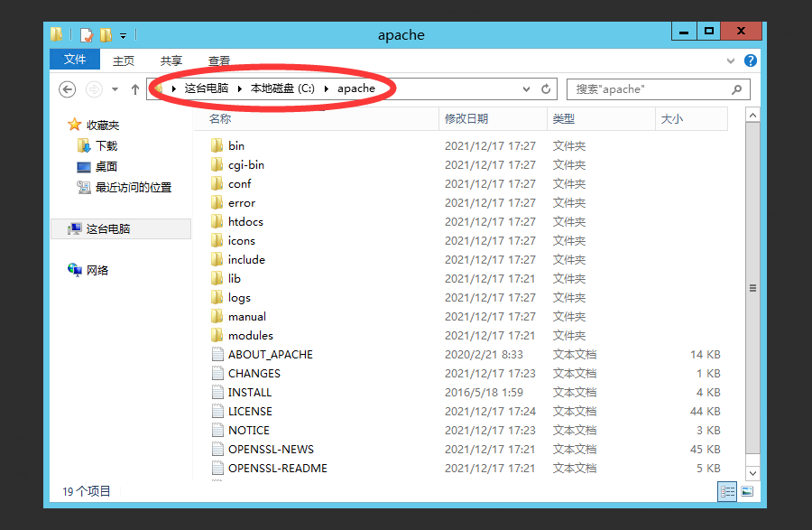Select the logs folder icon
The width and height of the screenshot is (812, 530).
pos(217,297)
